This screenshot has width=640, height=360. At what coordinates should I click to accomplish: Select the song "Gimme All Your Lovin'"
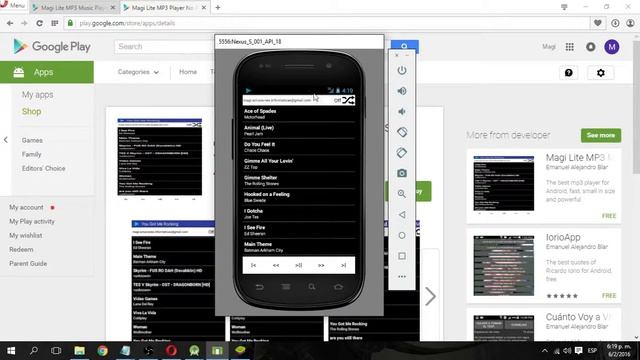[x=299, y=164]
